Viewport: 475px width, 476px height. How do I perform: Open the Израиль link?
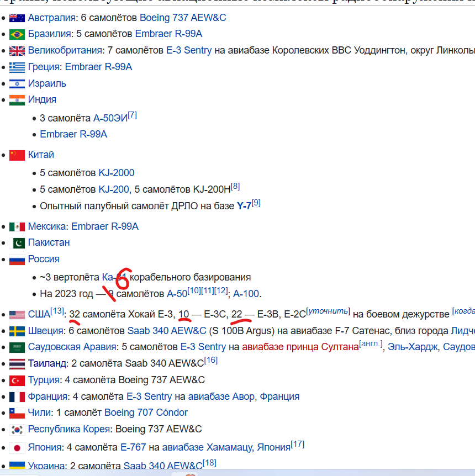[x=47, y=83]
